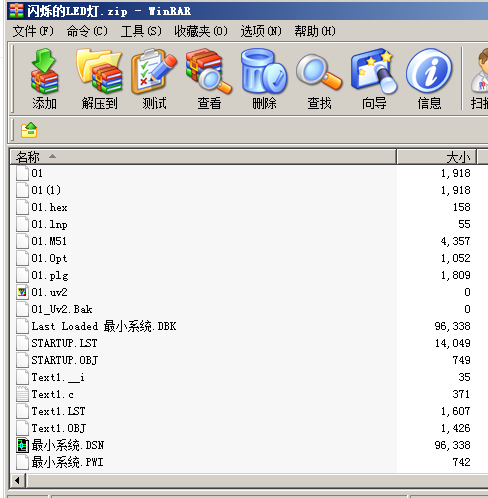Click the Delete (删除) trash icon
Screen dimensions: 488x498
coord(264,79)
